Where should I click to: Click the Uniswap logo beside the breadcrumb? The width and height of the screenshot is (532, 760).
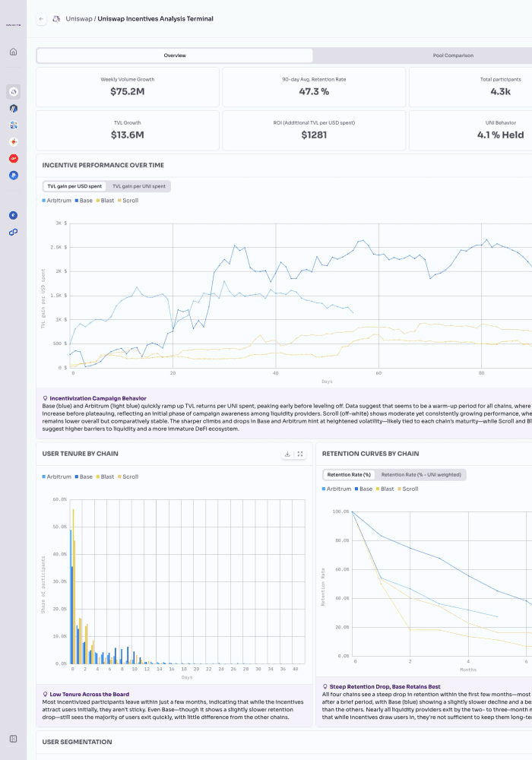(x=56, y=19)
